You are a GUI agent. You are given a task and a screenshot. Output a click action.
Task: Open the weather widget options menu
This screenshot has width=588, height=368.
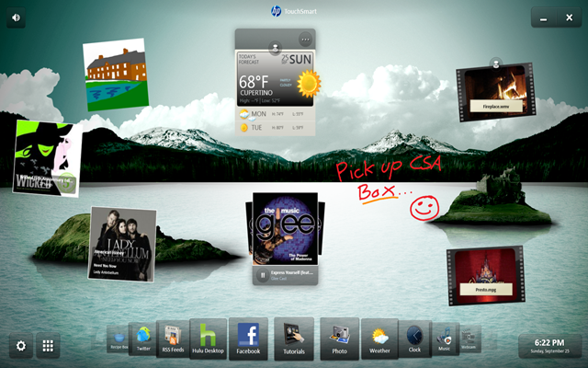[x=306, y=39]
